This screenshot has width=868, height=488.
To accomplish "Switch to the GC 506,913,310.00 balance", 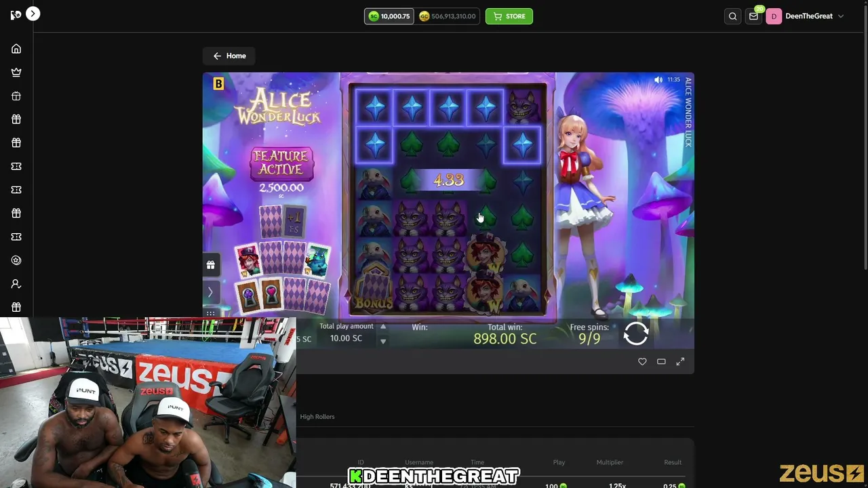I will pyautogui.click(x=448, y=16).
